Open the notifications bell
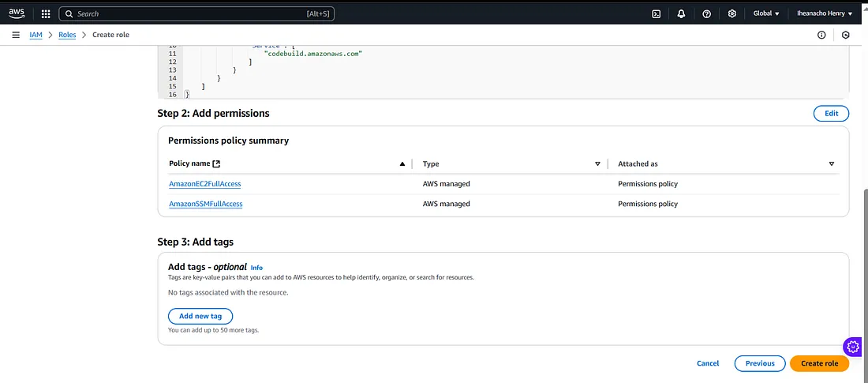 tap(681, 14)
